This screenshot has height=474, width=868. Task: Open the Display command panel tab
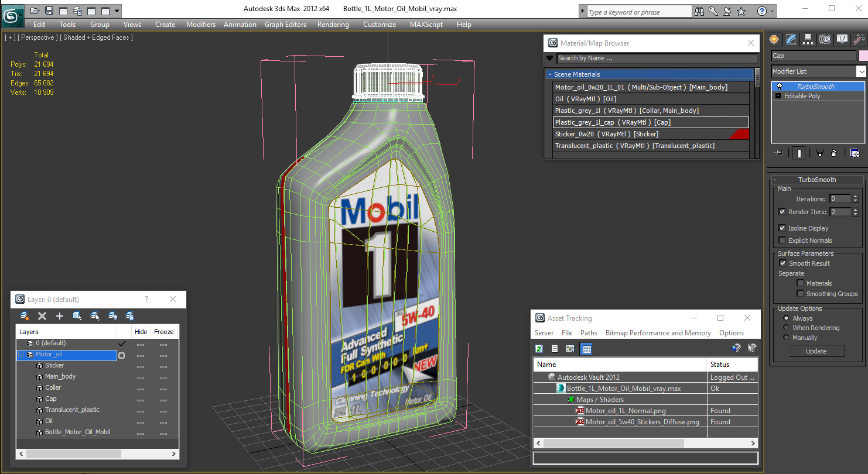[x=842, y=39]
